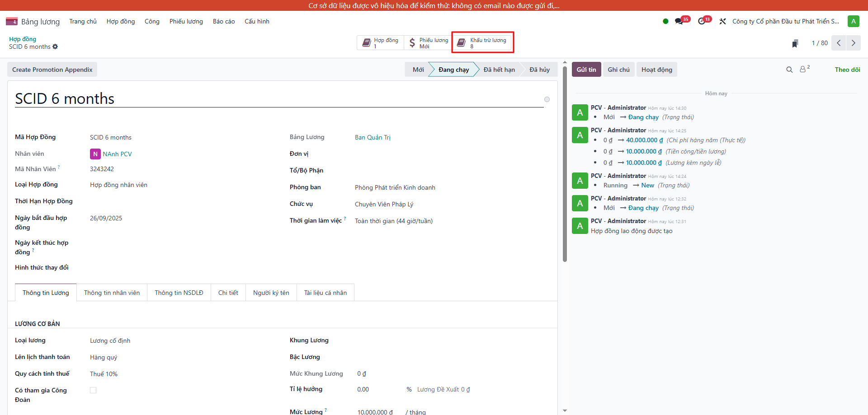Click Create Promotion Appendix button
Viewport: 868px width, 415px height.
coord(52,70)
